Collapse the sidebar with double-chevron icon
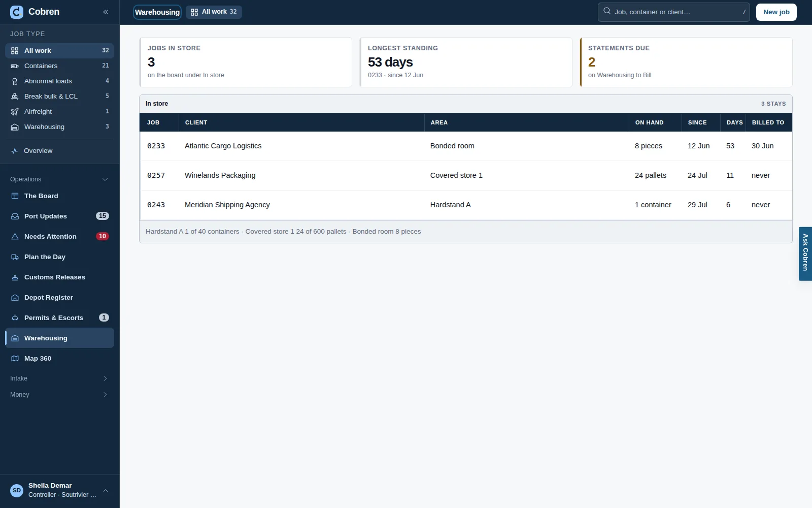The height and width of the screenshot is (508, 812). point(106,12)
